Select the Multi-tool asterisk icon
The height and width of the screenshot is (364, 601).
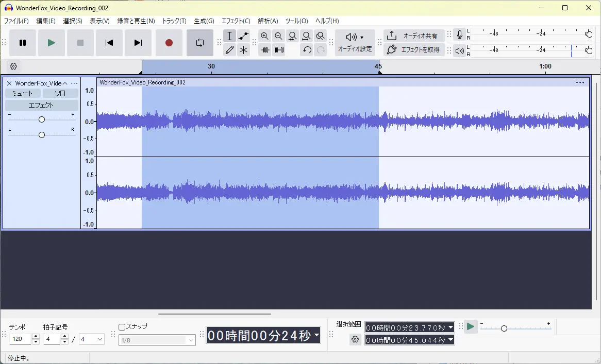[x=243, y=50]
